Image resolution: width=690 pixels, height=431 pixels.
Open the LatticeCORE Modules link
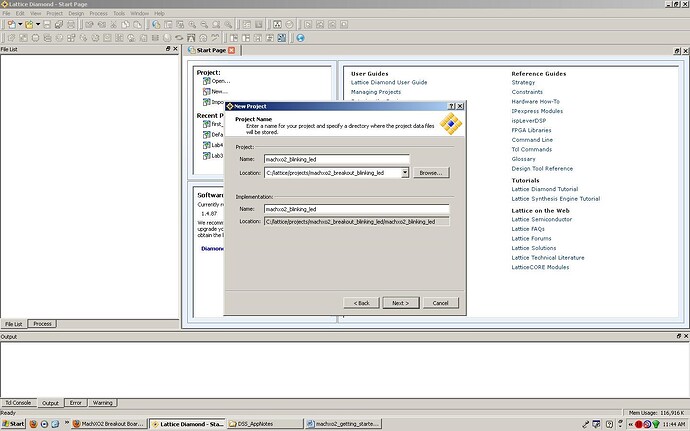pos(540,267)
